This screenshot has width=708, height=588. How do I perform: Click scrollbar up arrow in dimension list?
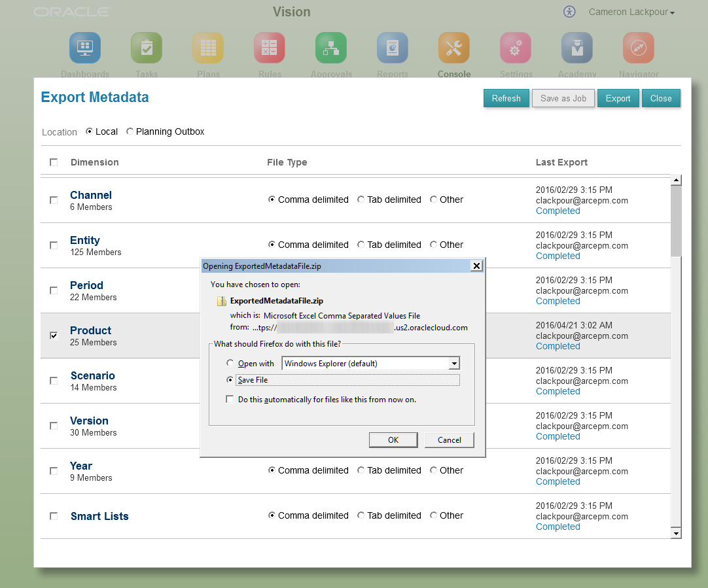click(676, 180)
